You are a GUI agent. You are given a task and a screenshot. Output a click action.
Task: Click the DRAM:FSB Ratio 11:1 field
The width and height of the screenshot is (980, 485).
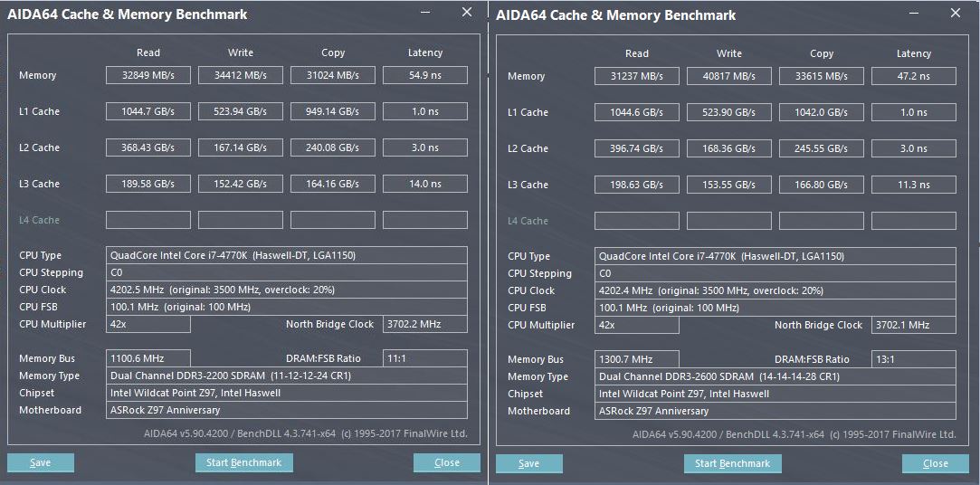[x=424, y=358]
